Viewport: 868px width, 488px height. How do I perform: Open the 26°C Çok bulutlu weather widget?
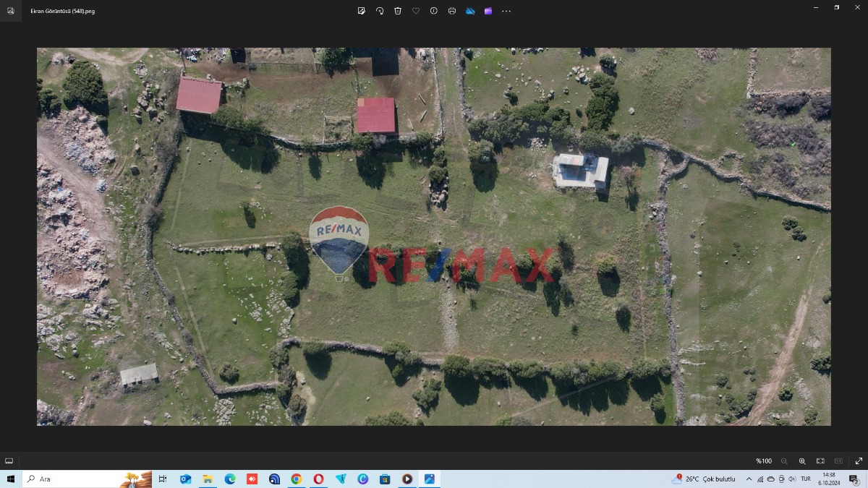(x=703, y=479)
